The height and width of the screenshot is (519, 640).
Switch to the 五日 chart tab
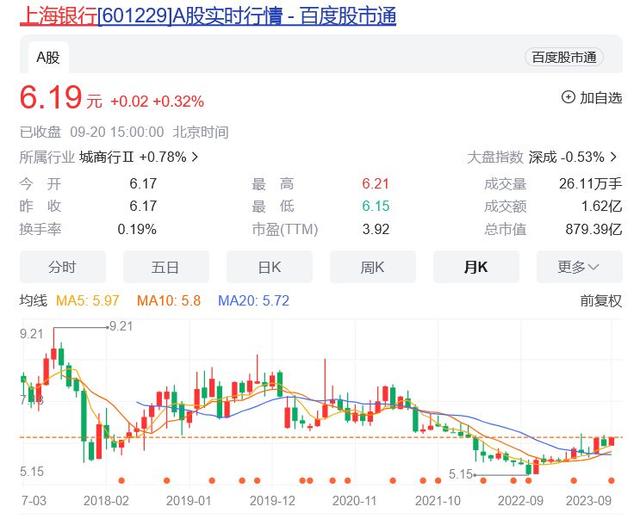point(166,267)
